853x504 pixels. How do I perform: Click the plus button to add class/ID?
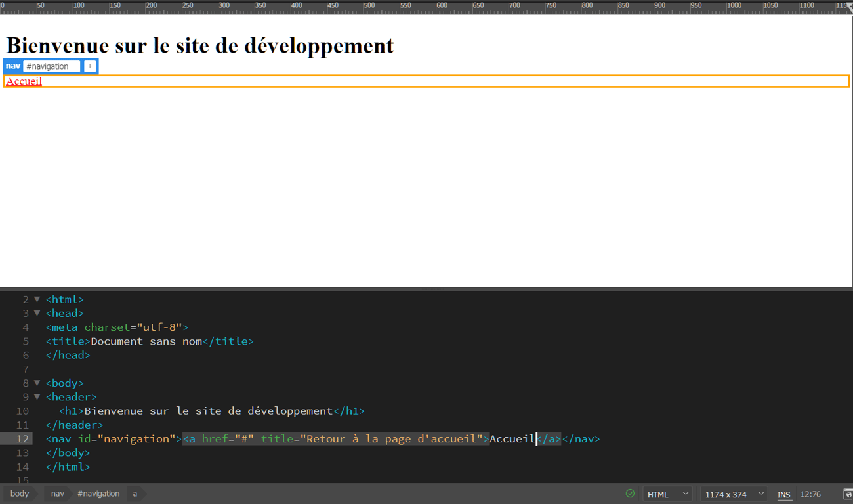tap(90, 66)
